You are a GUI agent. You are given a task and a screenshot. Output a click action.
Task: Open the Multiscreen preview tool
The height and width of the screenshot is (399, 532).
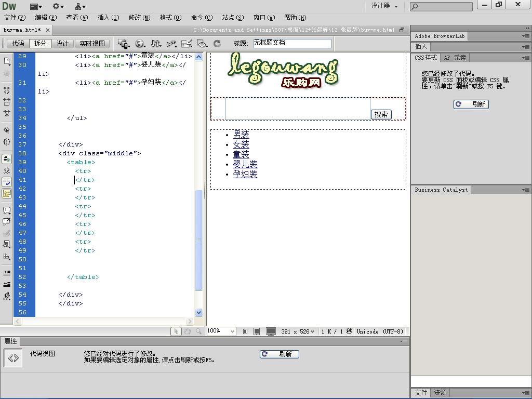pos(124,44)
